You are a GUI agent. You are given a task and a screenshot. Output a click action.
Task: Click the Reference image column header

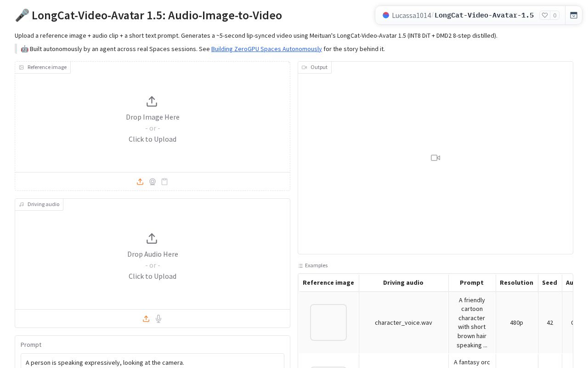coord(328,282)
